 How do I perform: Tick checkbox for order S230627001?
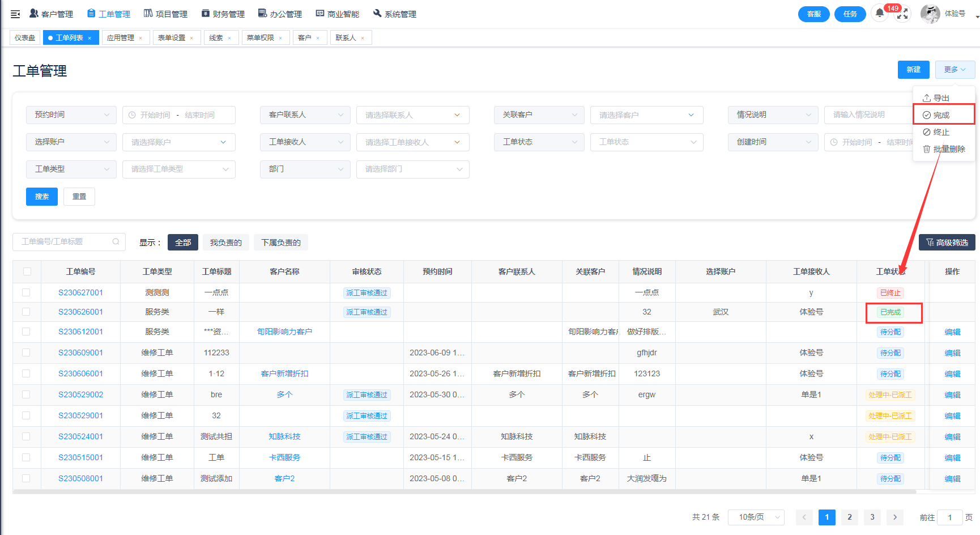26,292
